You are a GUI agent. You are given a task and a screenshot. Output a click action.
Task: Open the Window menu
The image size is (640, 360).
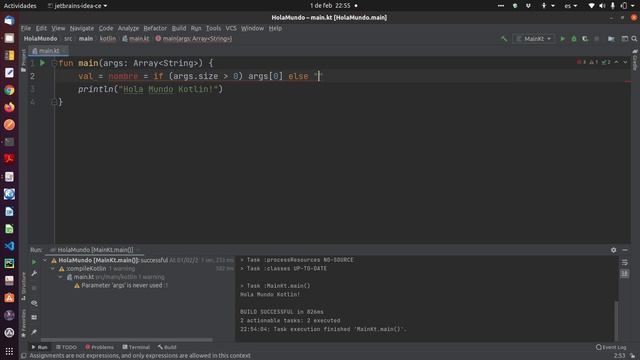point(252,28)
